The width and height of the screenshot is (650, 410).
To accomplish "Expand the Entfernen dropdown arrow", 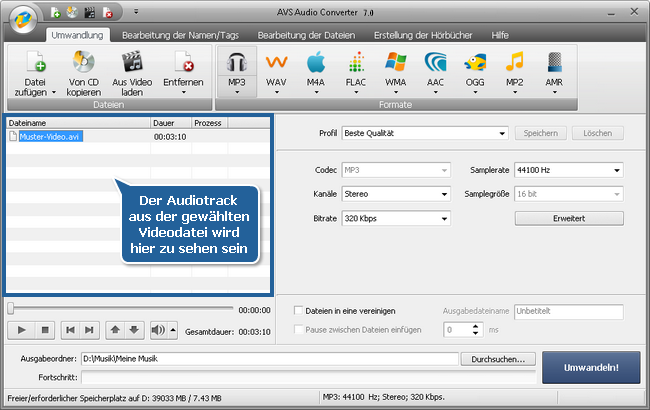I will 184,92.
